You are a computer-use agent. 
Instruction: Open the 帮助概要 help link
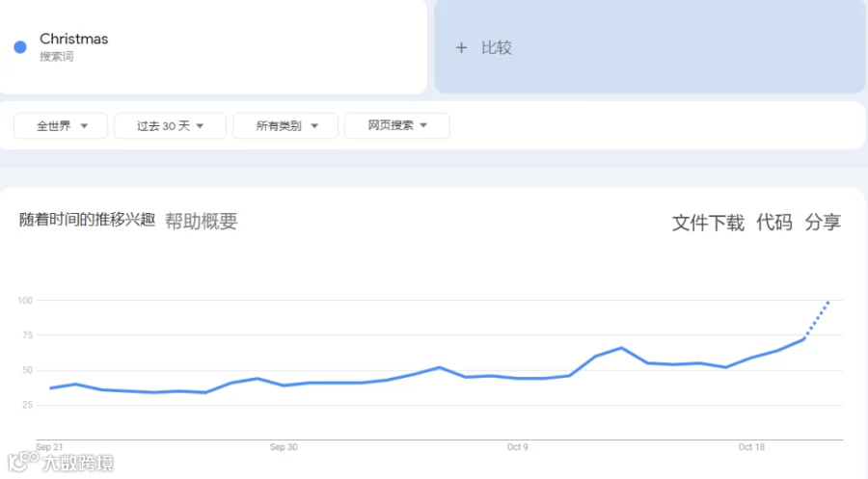[201, 222]
